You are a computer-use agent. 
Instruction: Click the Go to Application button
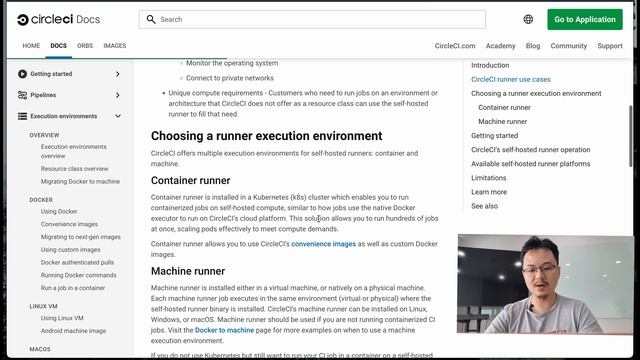(585, 19)
